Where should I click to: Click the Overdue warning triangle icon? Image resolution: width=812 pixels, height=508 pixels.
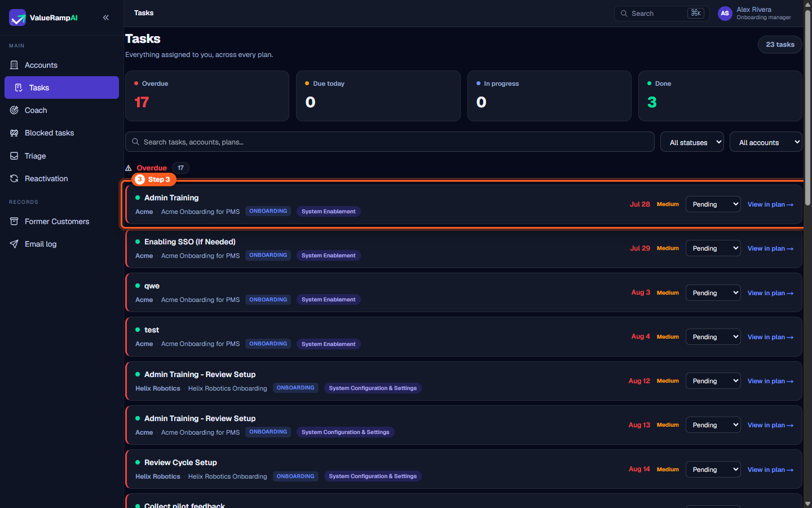pos(129,168)
